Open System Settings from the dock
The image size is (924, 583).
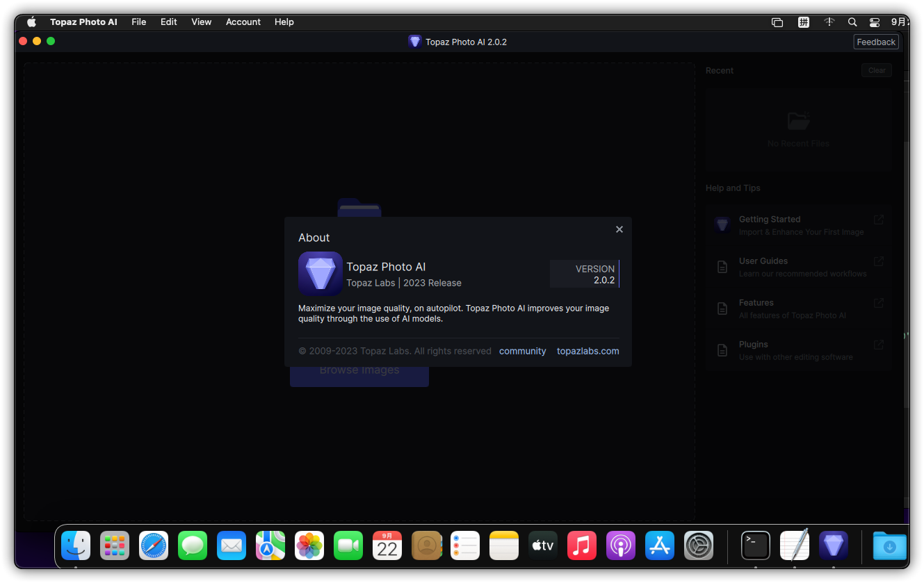[x=699, y=545]
